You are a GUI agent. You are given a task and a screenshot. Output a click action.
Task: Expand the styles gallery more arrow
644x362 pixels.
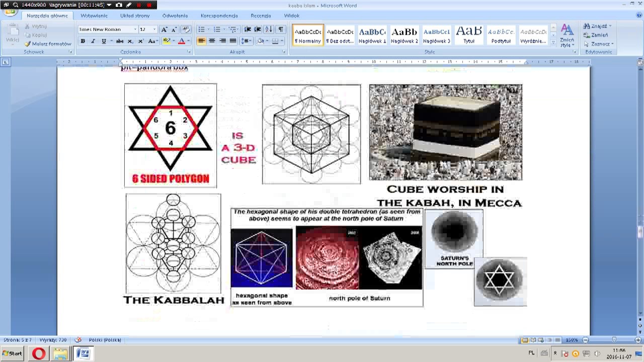pyautogui.click(x=553, y=43)
